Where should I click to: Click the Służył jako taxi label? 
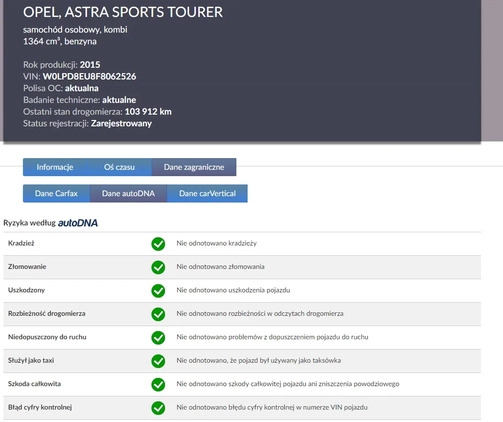[31, 360]
